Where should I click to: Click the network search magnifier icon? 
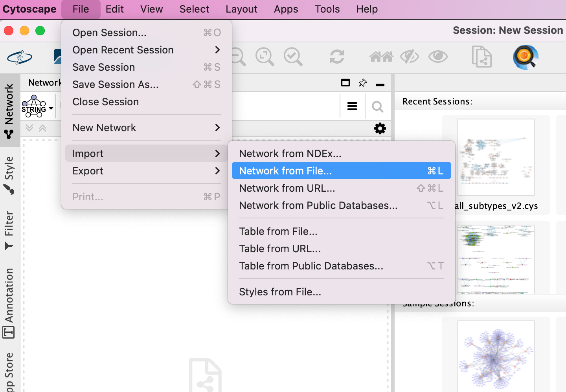pyautogui.click(x=377, y=106)
